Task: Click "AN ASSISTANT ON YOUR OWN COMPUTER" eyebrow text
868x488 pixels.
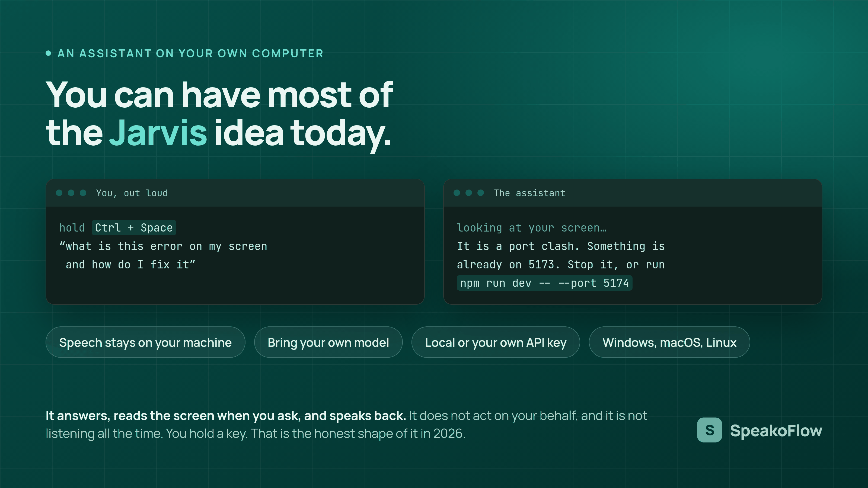Action: [x=190, y=53]
